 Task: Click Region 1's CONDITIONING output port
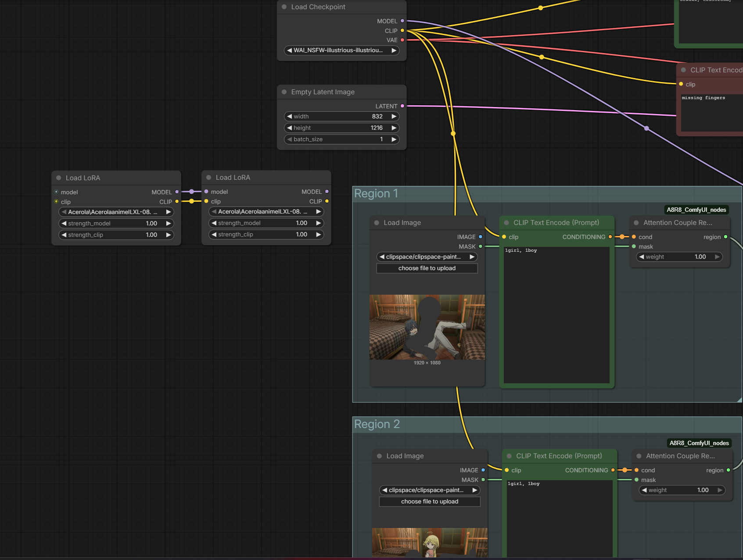610,237
